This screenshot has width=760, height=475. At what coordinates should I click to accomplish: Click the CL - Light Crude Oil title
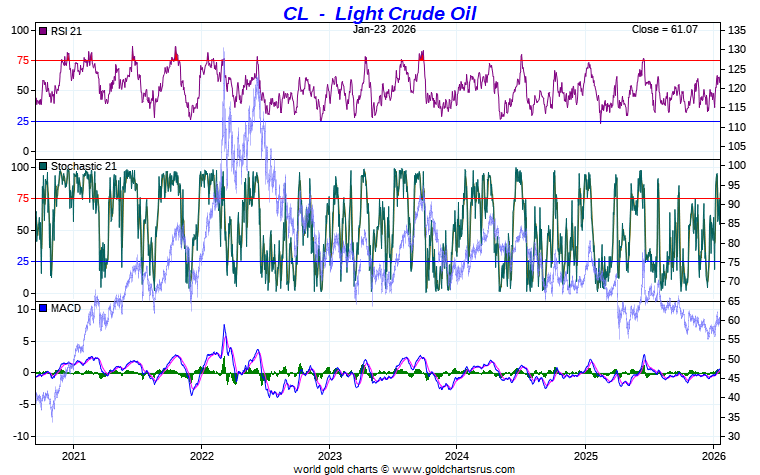point(380,13)
